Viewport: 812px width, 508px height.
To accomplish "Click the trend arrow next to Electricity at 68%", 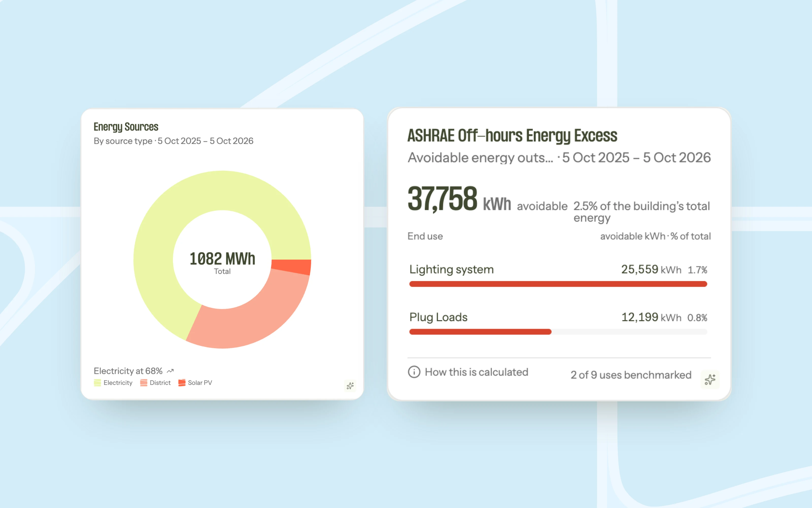I will 170,371.
